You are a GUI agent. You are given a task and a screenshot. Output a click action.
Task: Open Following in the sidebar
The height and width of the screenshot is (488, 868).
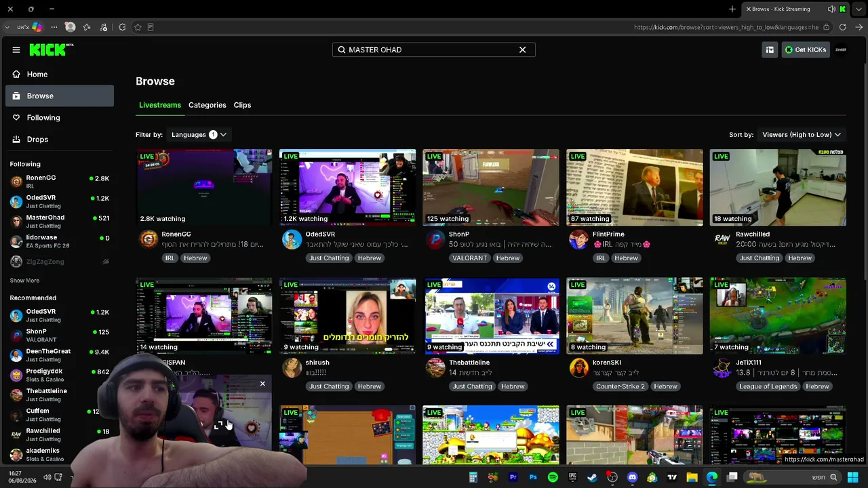pyautogui.click(x=60, y=117)
